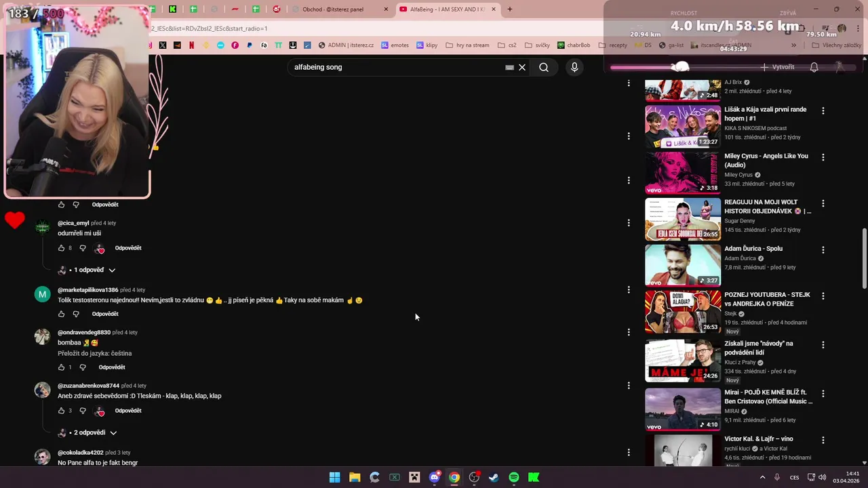Open Netflix bookmark icon
The height and width of the screenshot is (488, 868).
(192, 45)
